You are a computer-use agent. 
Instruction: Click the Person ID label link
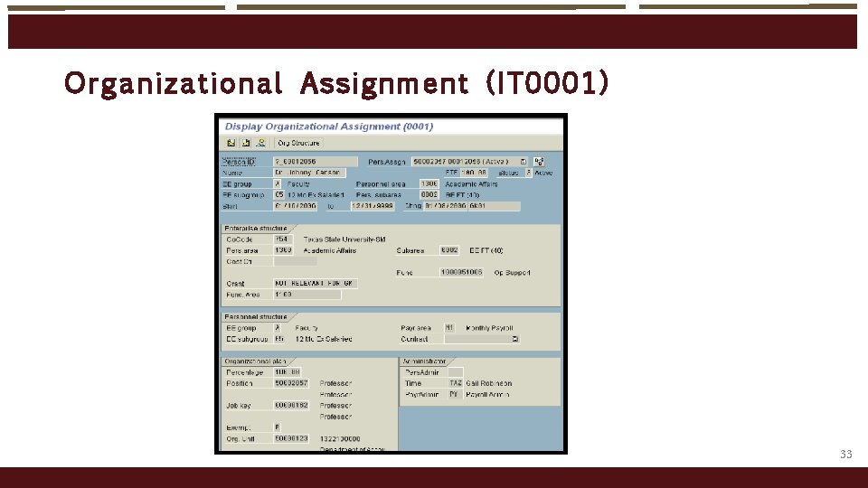tap(239, 162)
